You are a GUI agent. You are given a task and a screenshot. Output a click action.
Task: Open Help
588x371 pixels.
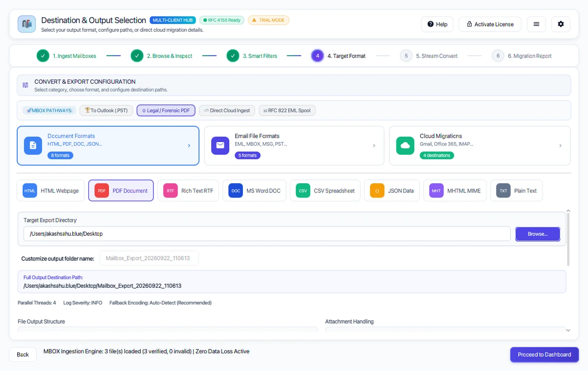click(437, 24)
